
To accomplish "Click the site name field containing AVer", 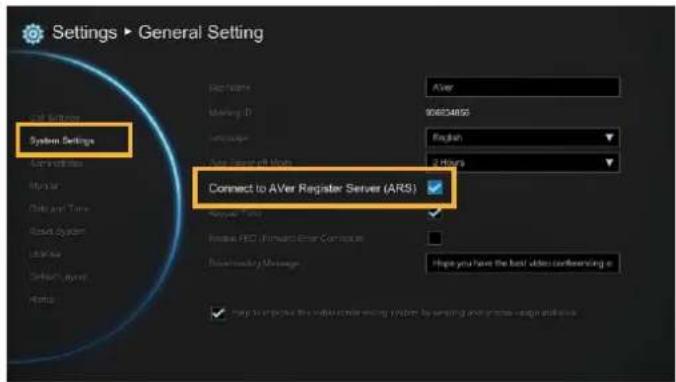I will [523, 87].
